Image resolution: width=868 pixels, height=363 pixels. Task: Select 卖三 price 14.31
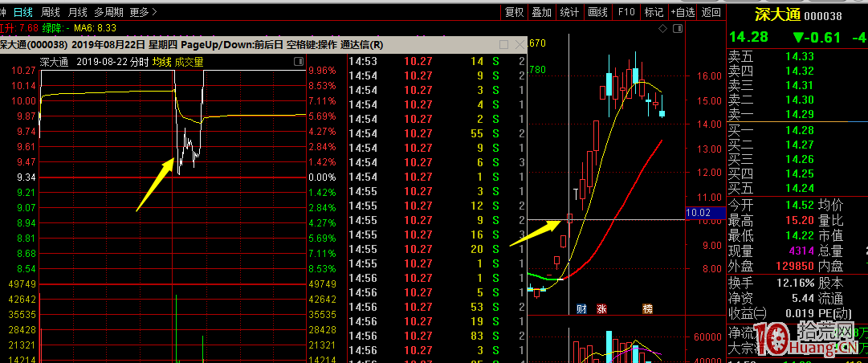coord(800,85)
